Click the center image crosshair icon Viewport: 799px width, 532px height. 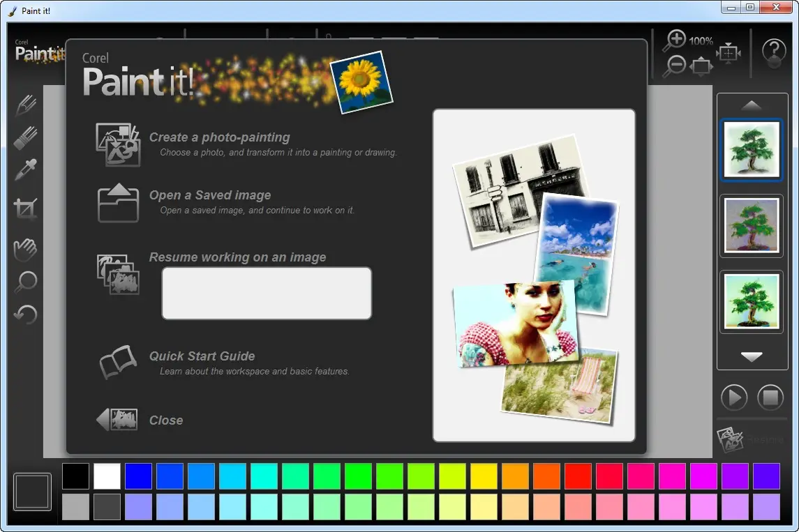click(x=729, y=52)
